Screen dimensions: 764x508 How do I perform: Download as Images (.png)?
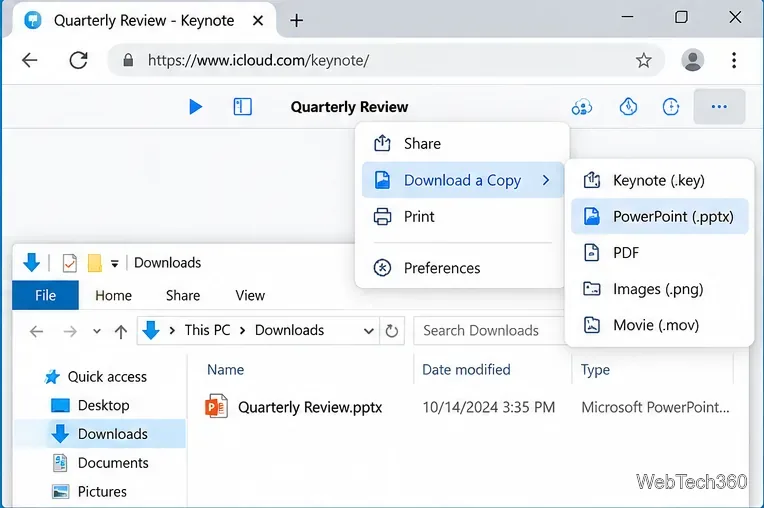pyautogui.click(x=659, y=289)
